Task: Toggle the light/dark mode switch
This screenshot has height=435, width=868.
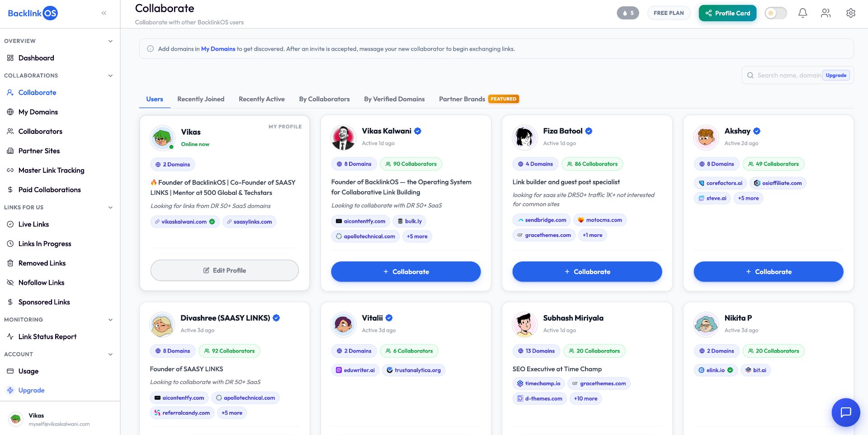Action: [x=776, y=13]
